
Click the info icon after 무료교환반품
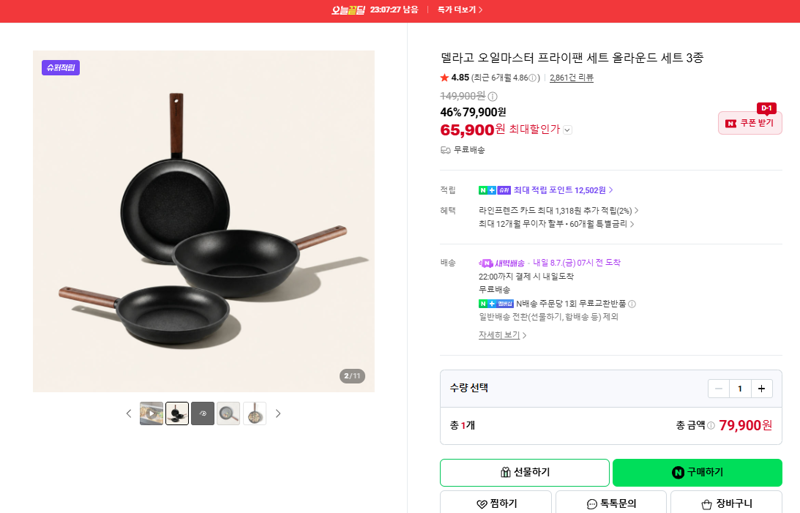click(632, 304)
